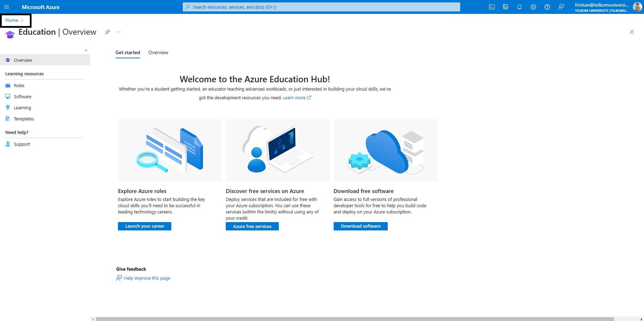This screenshot has width=644, height=321.
Task: Open the hamburger portal menu
Action: pyautogui.click(x=7, y=7)
